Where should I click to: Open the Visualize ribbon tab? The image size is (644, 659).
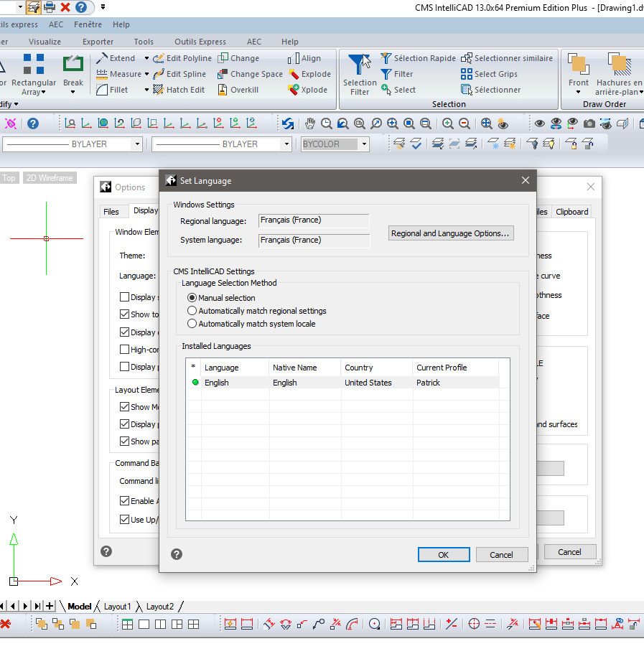coord(45,42)
